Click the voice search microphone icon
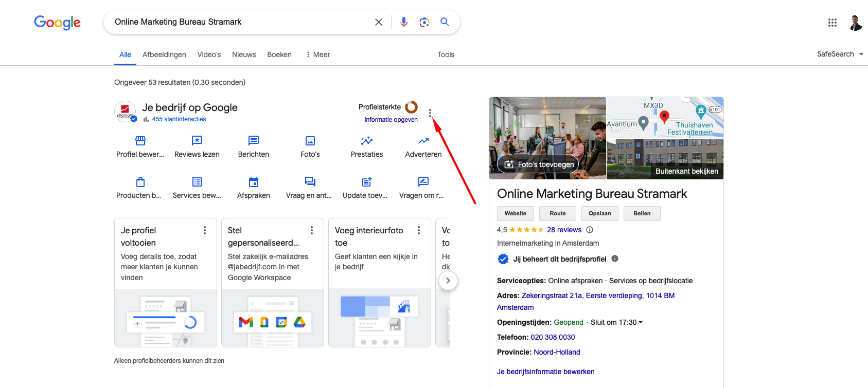Screen dimensions: 868x388 [404, 22]
